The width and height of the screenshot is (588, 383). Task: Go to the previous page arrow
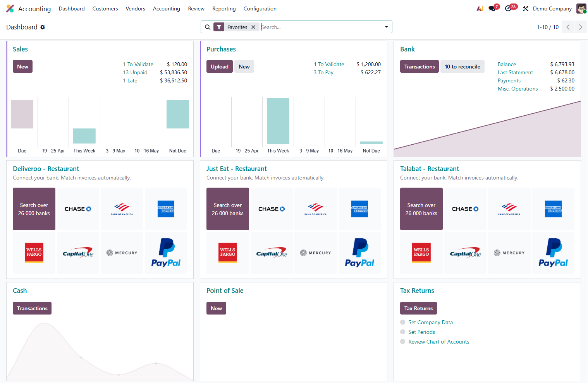(568, 27)
